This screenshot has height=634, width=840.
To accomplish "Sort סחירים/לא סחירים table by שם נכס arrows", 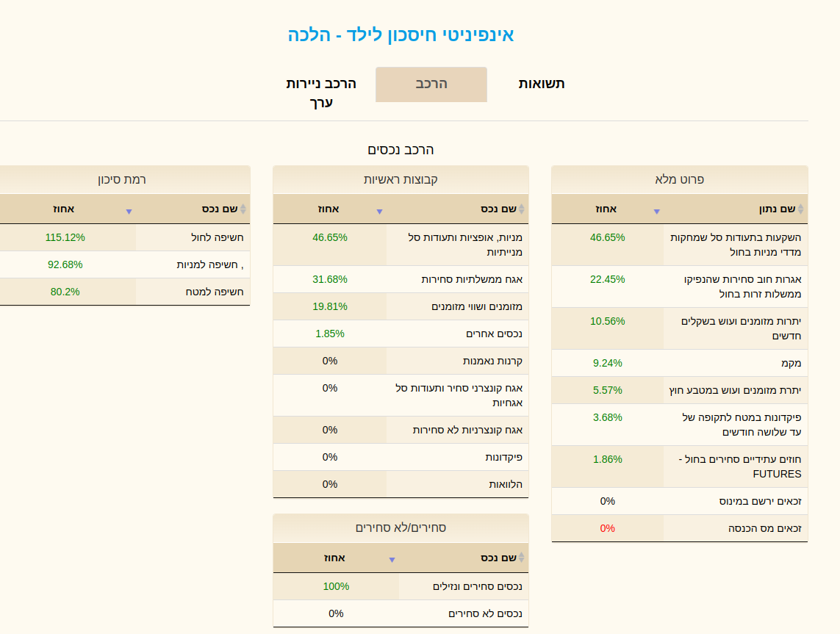I will pos(521,558).
